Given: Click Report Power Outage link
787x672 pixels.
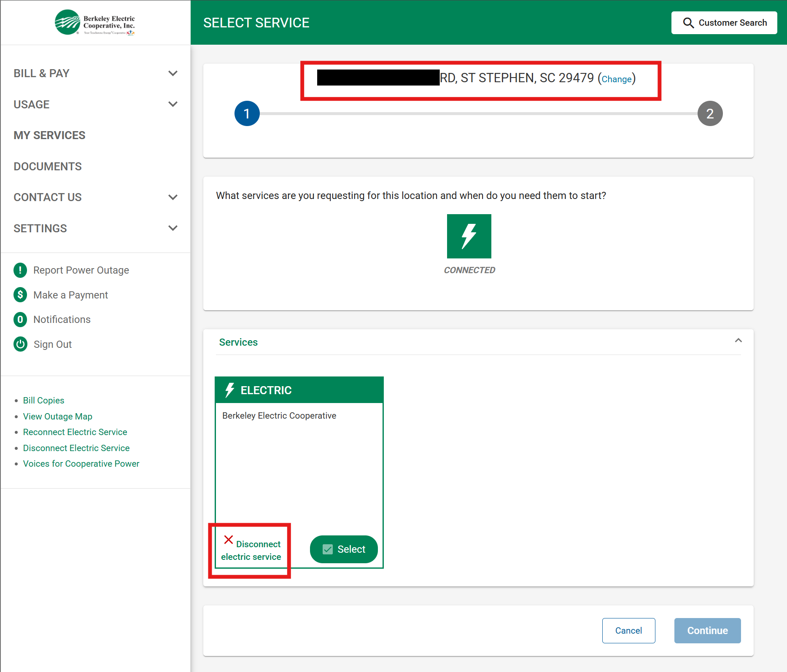Looking at the screenshot, I should [81, 270].
